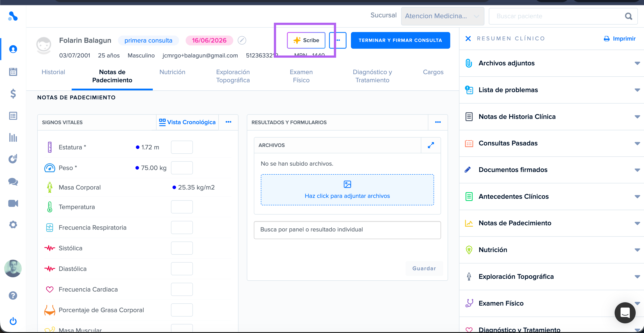Open the Signos Vitales more options dots
644x333 pixels.
click(228, 122)
